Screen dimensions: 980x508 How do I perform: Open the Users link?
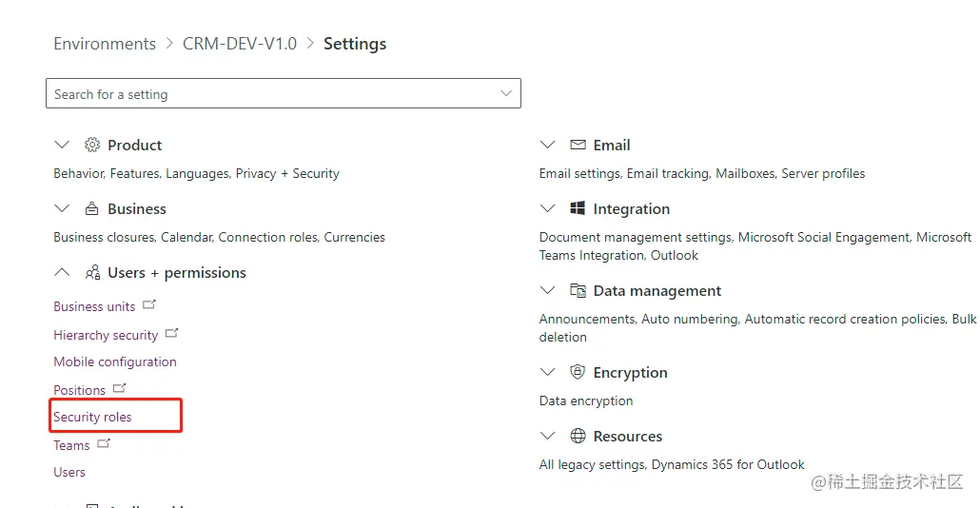[x=69, y=472]
